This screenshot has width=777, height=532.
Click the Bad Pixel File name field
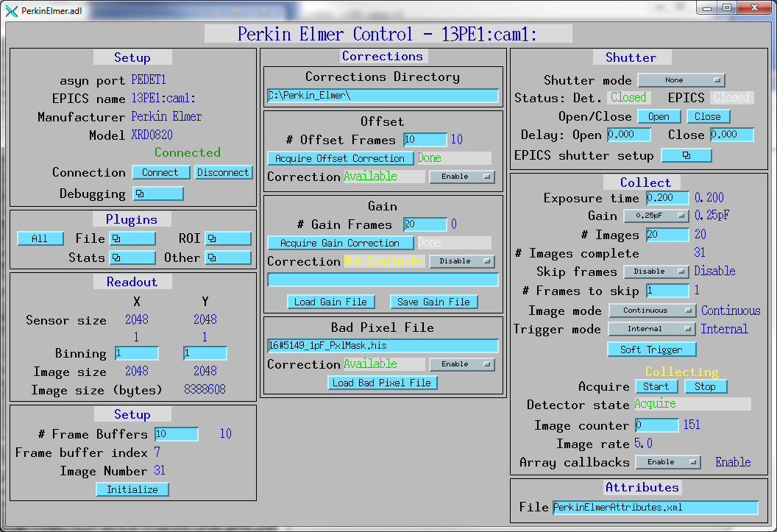[x=383, y=346]
